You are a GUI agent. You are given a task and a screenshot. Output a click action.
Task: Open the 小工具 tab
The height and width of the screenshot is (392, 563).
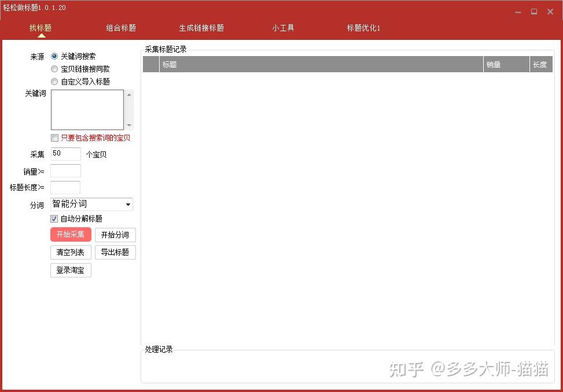(283, 28)
